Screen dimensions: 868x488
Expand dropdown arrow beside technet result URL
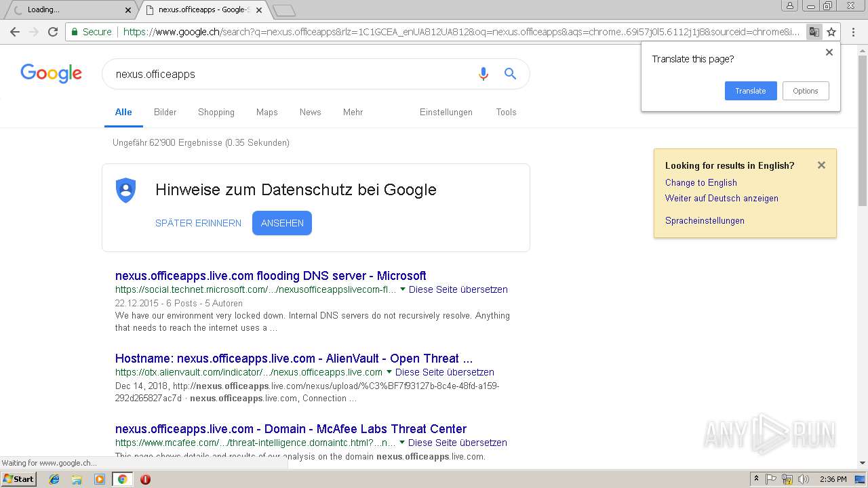403,289
